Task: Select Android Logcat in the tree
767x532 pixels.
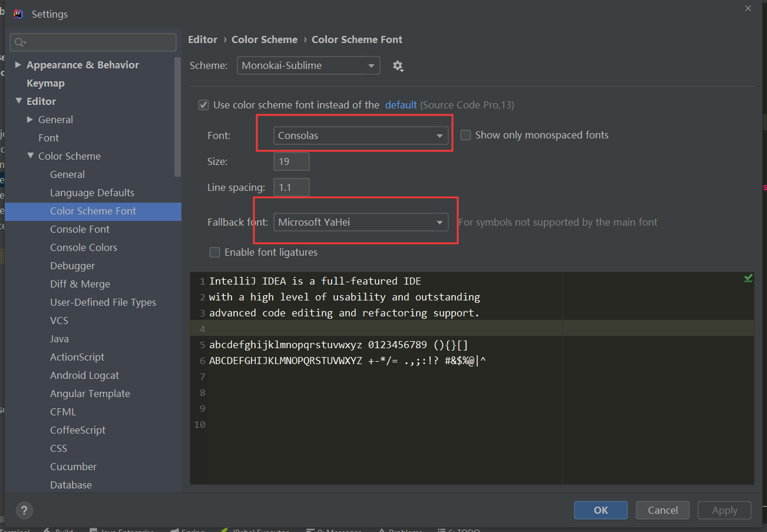Action: (84, 375)
